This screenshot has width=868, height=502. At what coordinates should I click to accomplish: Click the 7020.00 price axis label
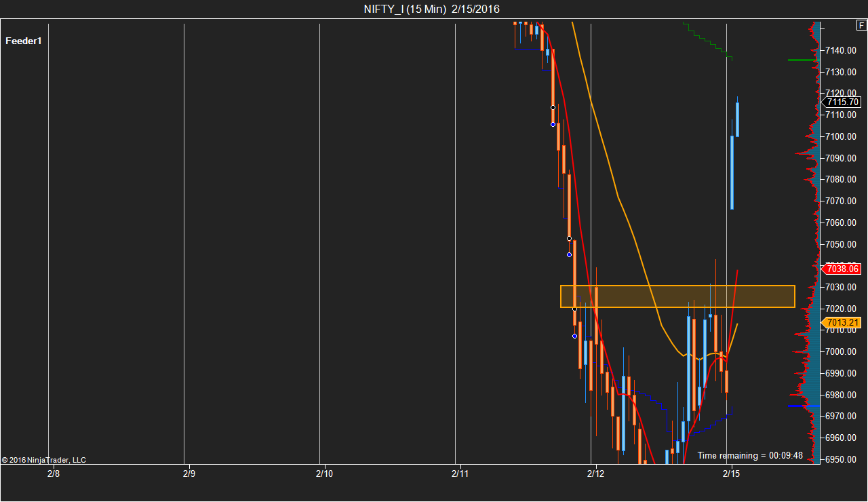(841, 309)
